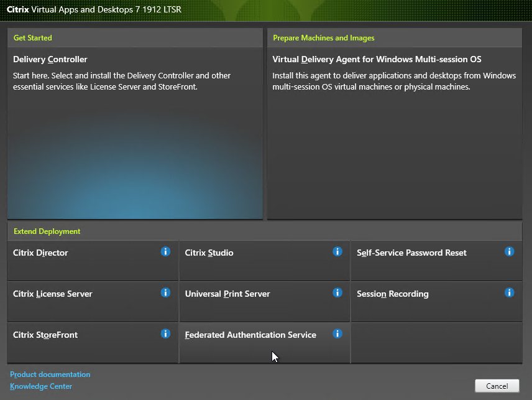
Task: Install Citrix Director component
Action: pos(40,253)
